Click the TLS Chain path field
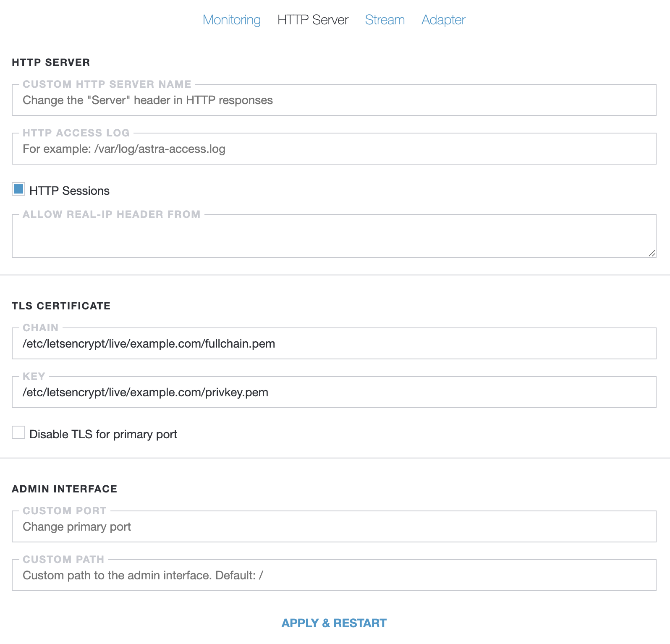The image size is (670, 644). (x=334, y=344)
